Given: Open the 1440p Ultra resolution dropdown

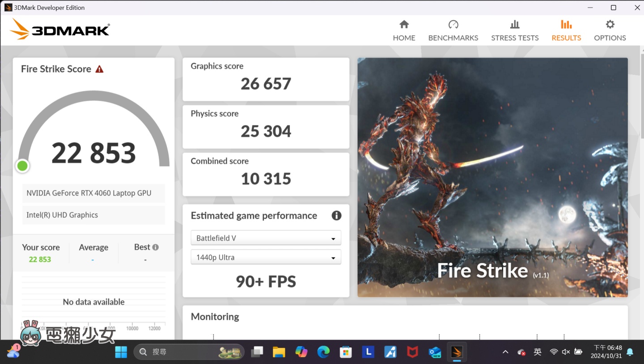Looking at the screenshot, I should [266, 257].
